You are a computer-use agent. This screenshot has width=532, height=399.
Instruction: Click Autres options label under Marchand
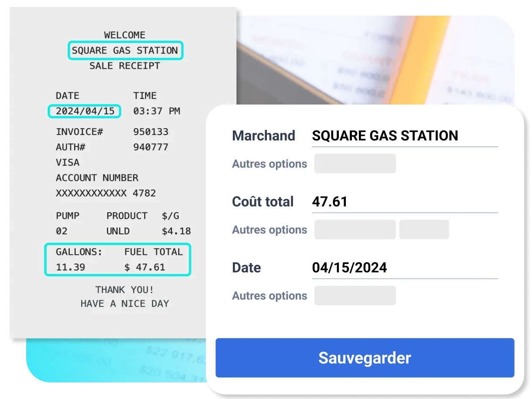click(x=269, y=164)
